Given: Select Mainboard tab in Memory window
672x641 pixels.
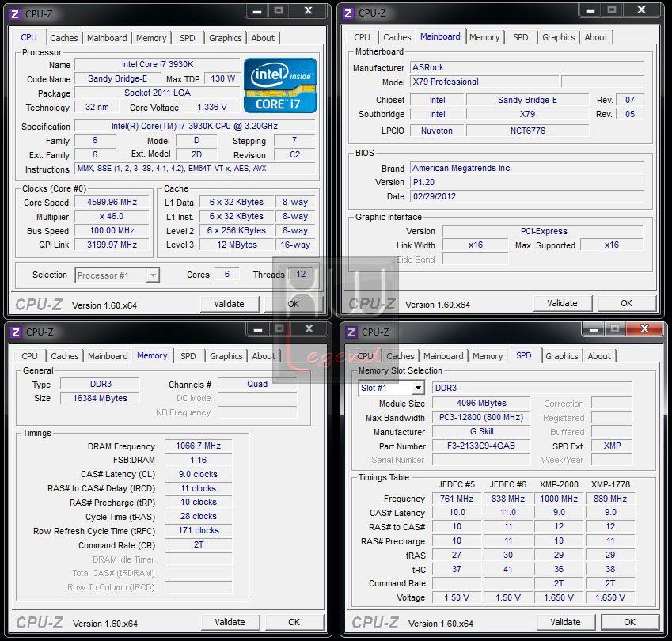Looking at the screenshot, I should pyautogui.click(x=108, y=355).
